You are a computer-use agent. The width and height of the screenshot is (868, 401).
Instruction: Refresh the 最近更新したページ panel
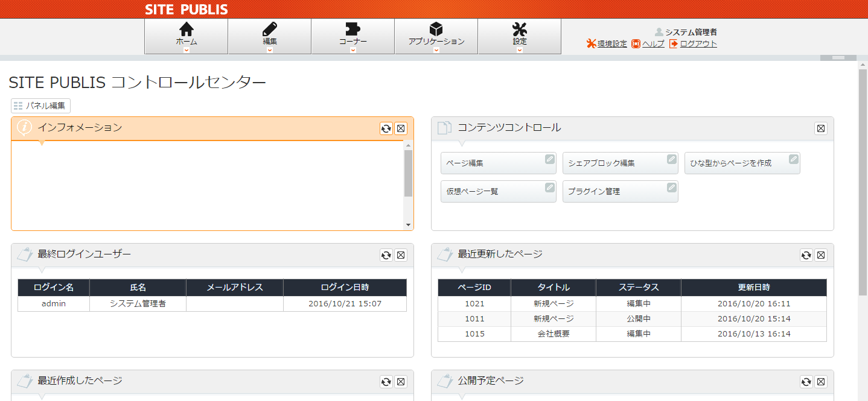(x=806, y=255)
